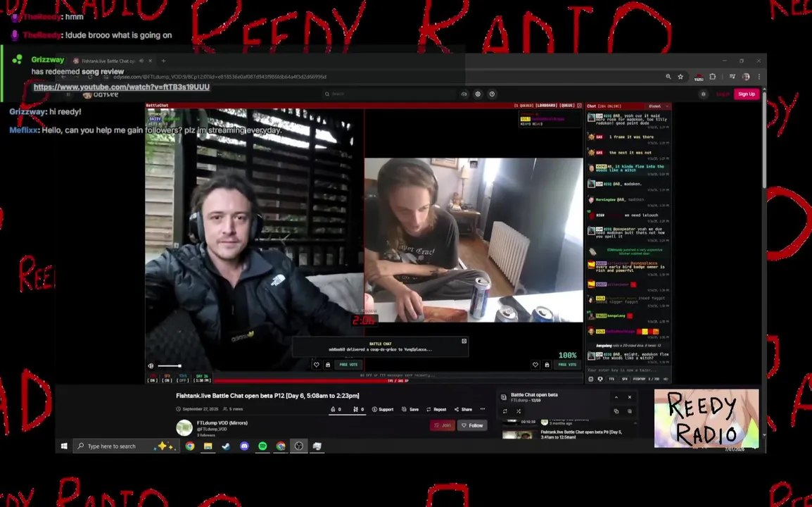Click the square icon right of QUEUE
The width and height of the screenshot is (812, 507).
pyautogui.click(x=580, y=105)
